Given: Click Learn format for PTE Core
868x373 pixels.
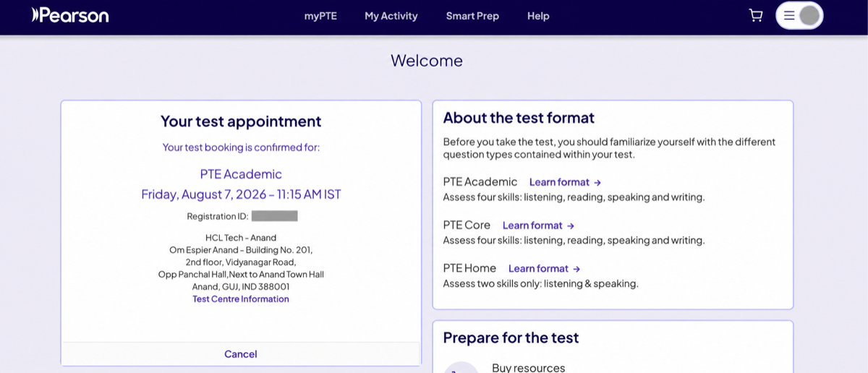Looking at the screenshot, I should pyautogui.click(x=538, y=226).
